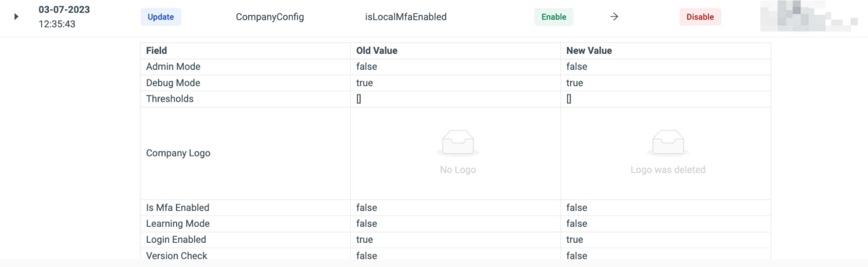
Task: Select the Company Logo row label
Action: tap(178, 153)
